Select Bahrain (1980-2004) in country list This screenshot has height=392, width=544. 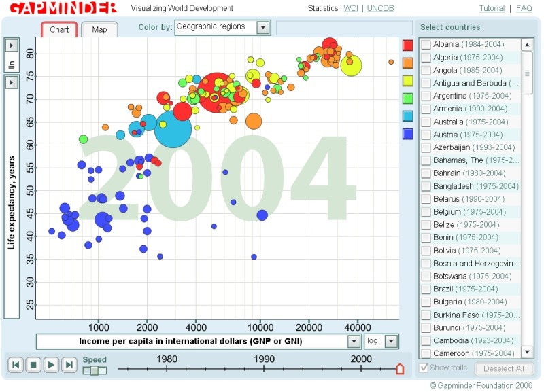coord(471,173)
